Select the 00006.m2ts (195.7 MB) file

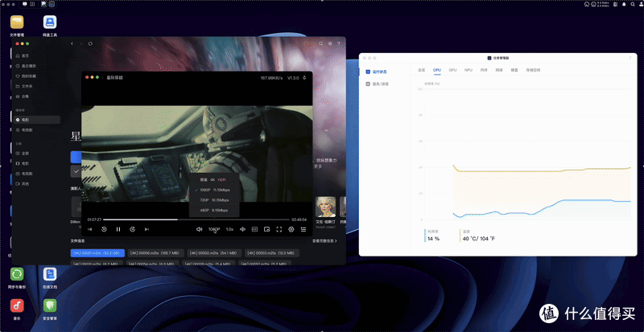coord(156,253)
